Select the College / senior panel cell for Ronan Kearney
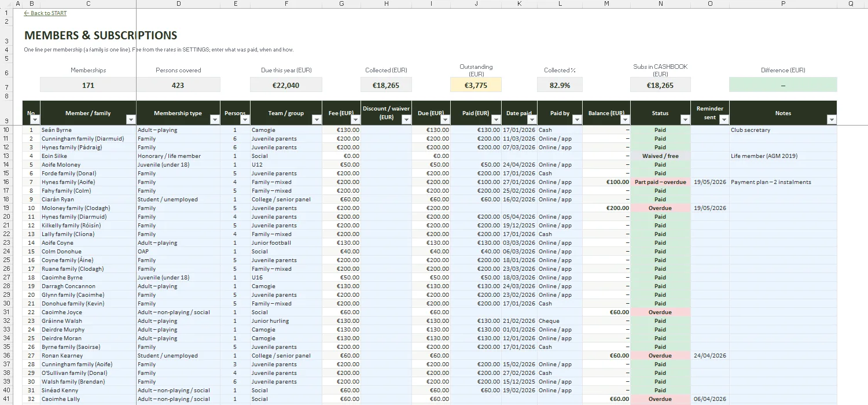The image size is (868, 405). point(286,356)
